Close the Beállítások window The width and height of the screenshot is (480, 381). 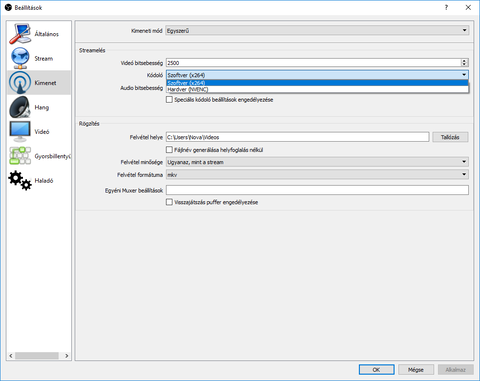(468, 7)
